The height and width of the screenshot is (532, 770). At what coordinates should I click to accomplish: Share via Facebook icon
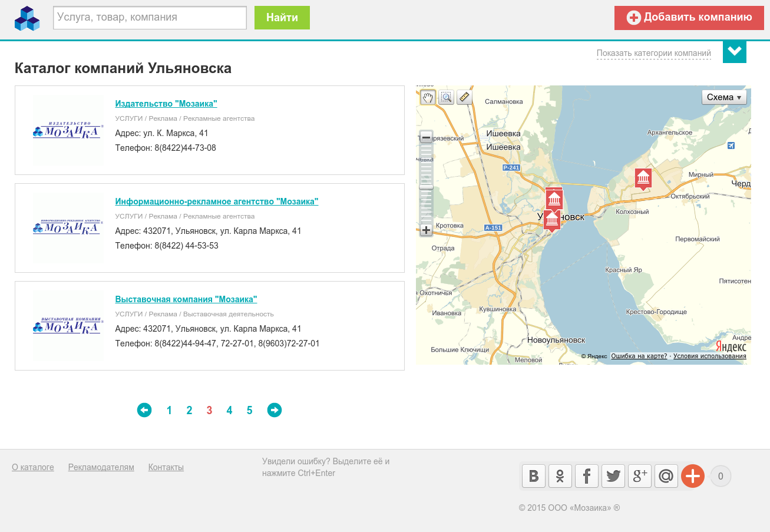pyautogui.click(x=587, y=476)
